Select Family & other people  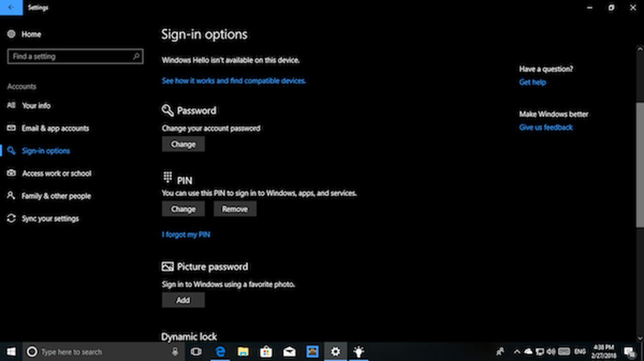56,196
